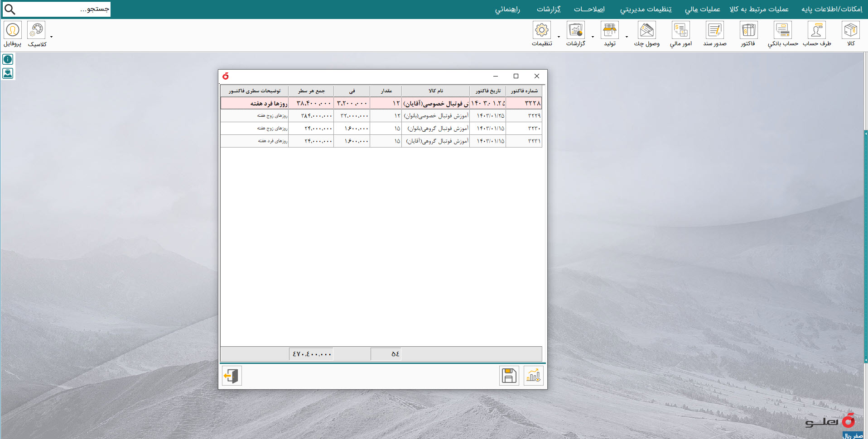This screenshot has height=439, width=868.
Task: Click the جستجو search field
Action: (x=56, y=9)
